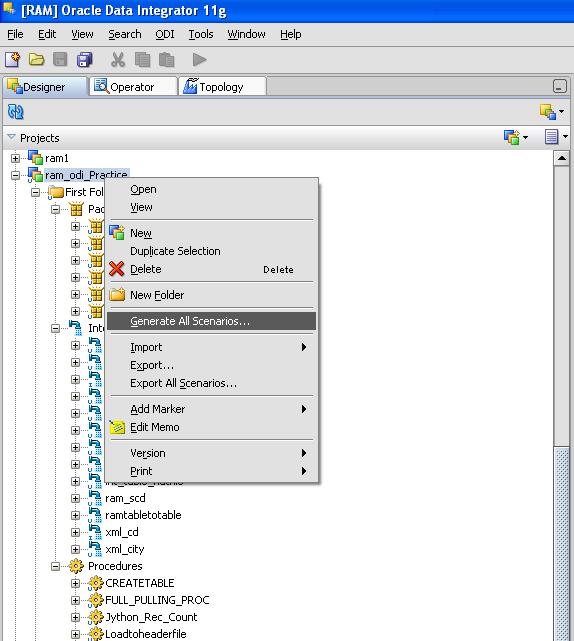574x641 pixels.
Task: Click the xml_city interface icon
Action: tap(95, 549)
